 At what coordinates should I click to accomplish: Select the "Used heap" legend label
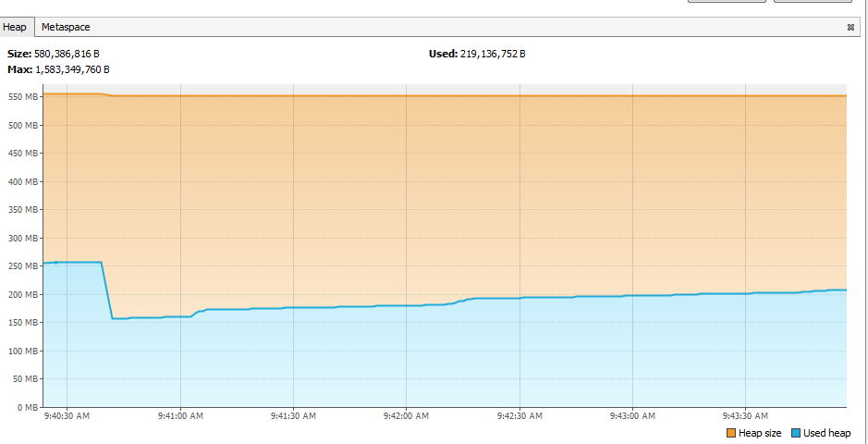coord(826,433)
